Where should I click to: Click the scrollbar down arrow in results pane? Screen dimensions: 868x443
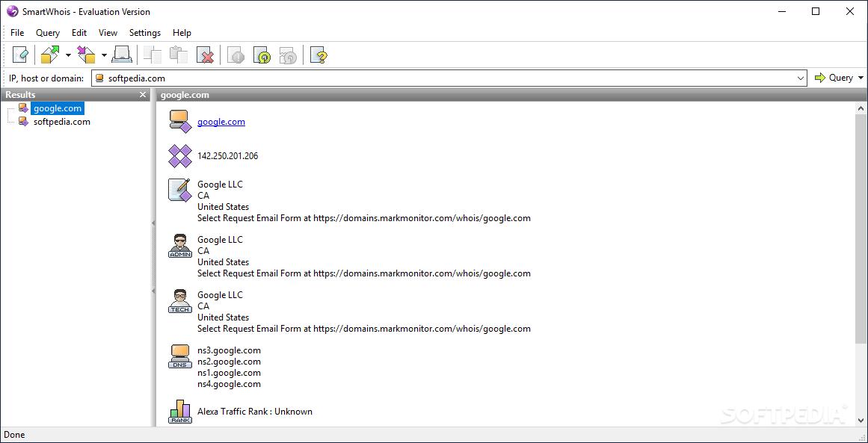[861, 421]
